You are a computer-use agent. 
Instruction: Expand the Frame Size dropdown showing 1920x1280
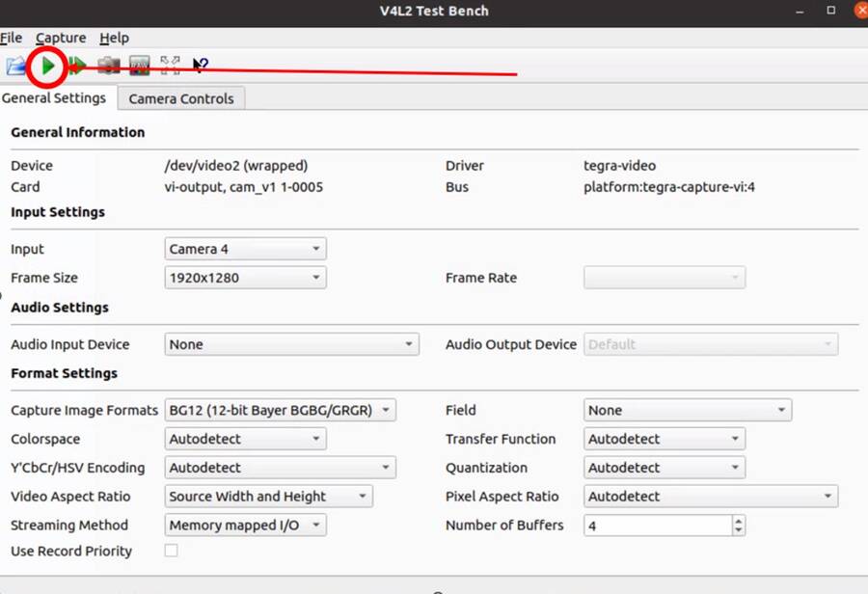(244, 278)
